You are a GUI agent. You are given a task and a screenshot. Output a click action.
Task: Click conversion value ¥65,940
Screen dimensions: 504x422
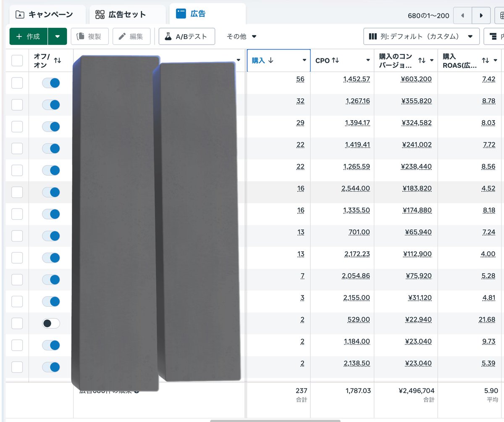[x=418, y=232]
